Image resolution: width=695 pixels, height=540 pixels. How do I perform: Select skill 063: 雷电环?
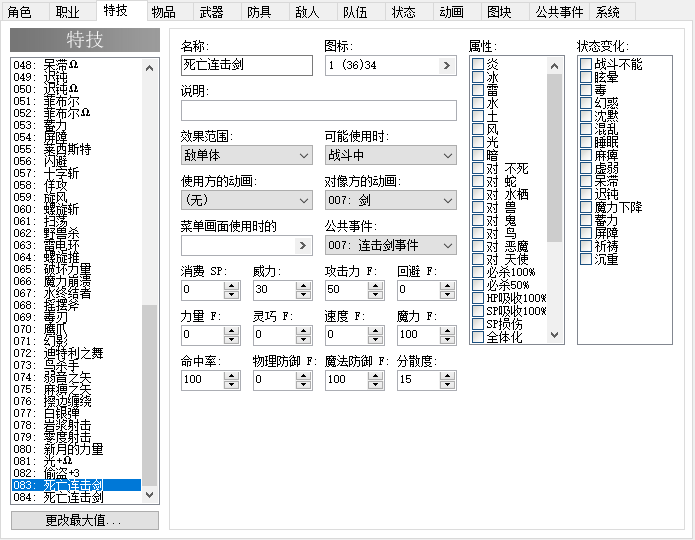pos(76,245)
